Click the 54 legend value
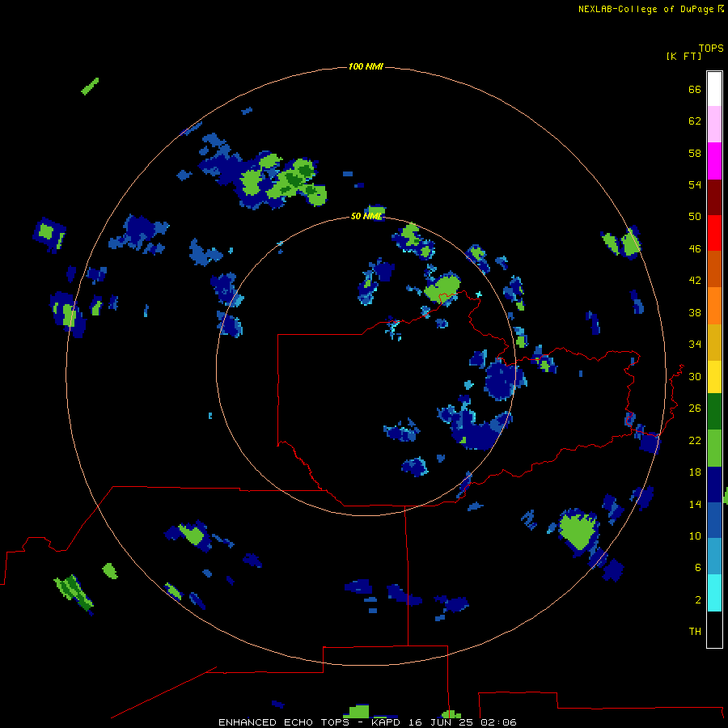Viewport: 728px width, 728px height. [695, 184]
